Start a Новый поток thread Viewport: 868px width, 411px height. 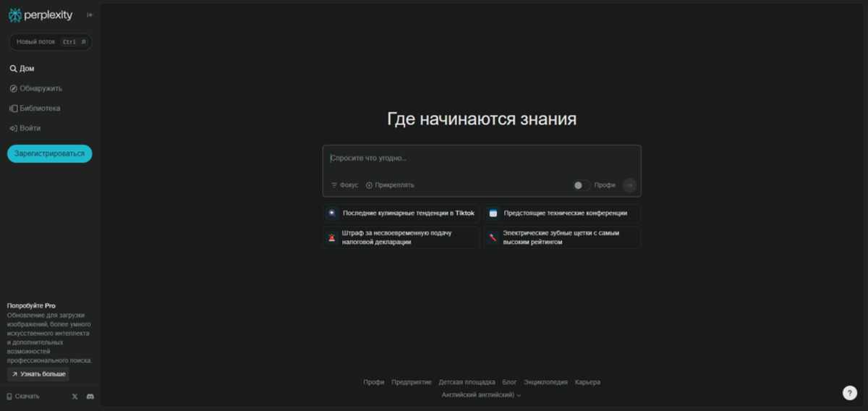pyautogui.click(x=50, y=42)
